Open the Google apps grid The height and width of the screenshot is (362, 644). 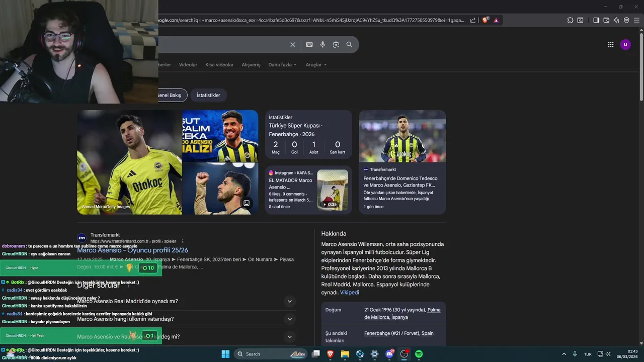[x=611, y=45]
